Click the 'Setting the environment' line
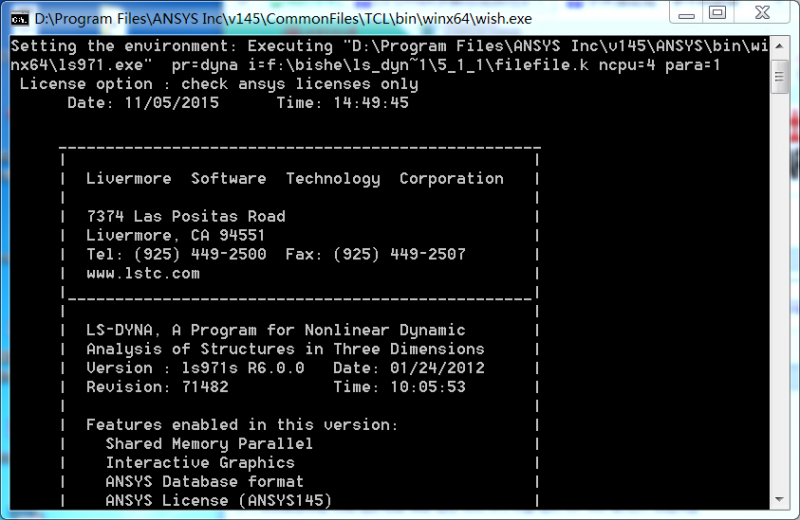 390,46
